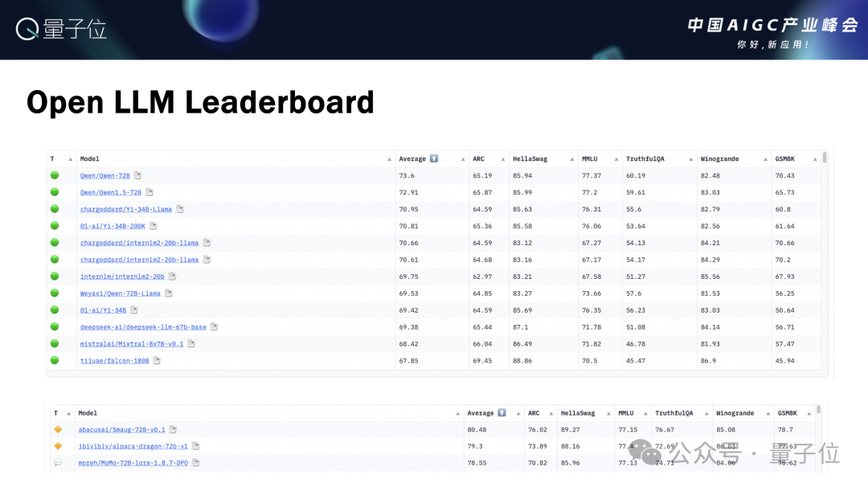
Task: Sort top table by Model column arrow
Action: pyautogui.click(x=389, y=159)
